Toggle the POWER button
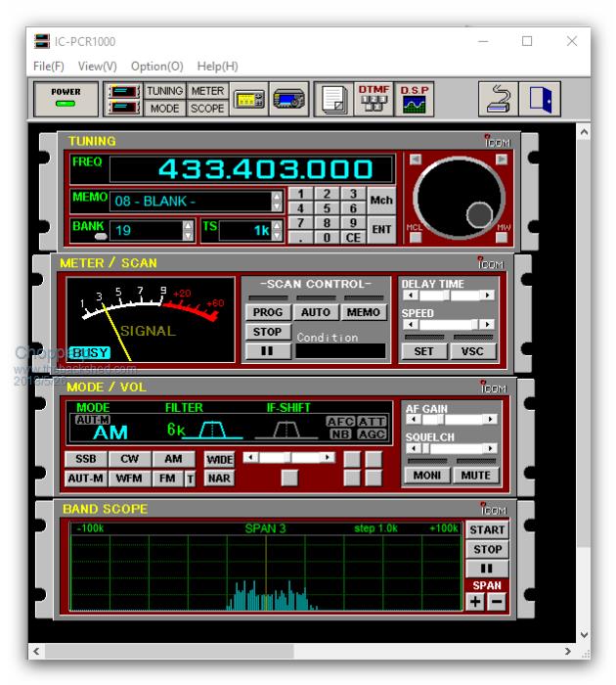 click(66, 99)
